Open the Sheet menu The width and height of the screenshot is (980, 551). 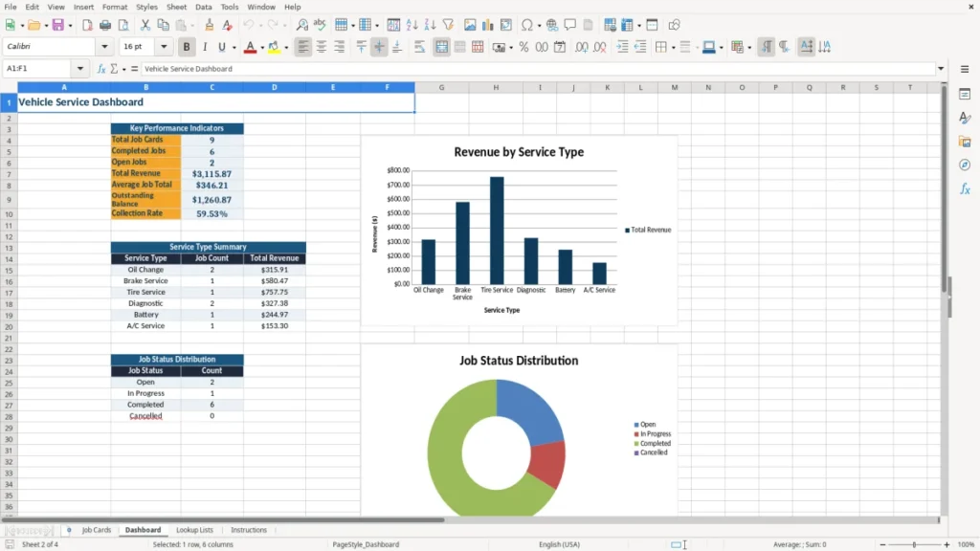[x=176, y=7]
